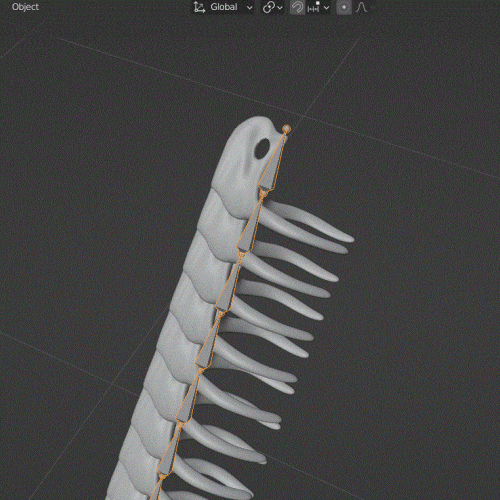Image resolution: width=500 pixels, height=500 pixels.
Task: Click the joint between first and second bones
Action: [x=263, y=194]
